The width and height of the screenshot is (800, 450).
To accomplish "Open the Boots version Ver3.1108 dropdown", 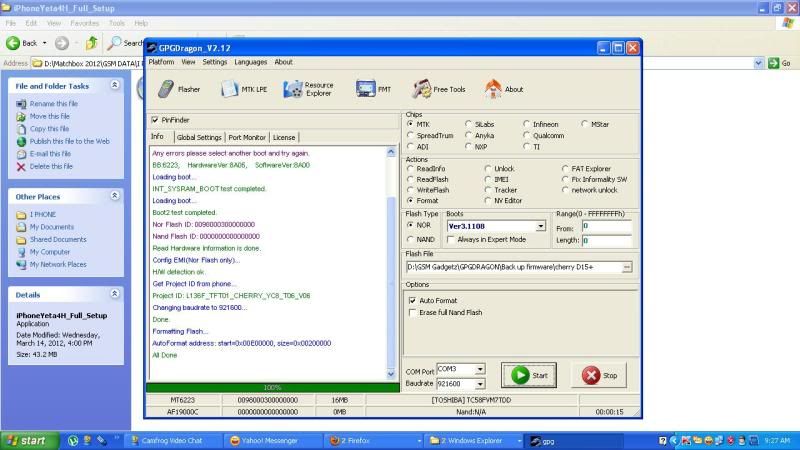I will coord(540,226).
